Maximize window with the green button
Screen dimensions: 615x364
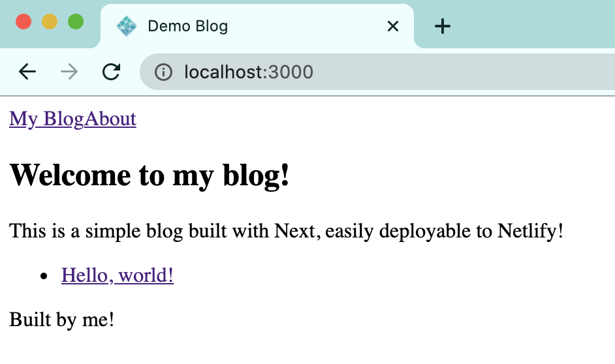(x=76, y=22)
